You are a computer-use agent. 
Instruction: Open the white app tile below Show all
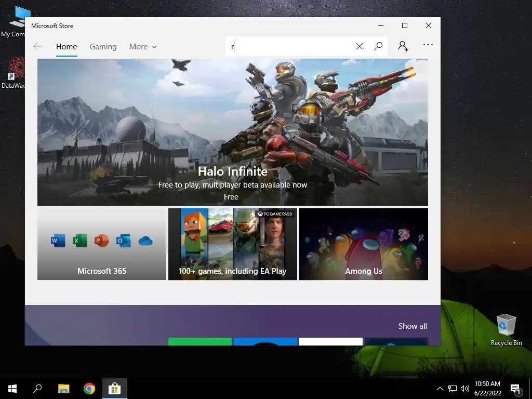click(x=331, y=341)
